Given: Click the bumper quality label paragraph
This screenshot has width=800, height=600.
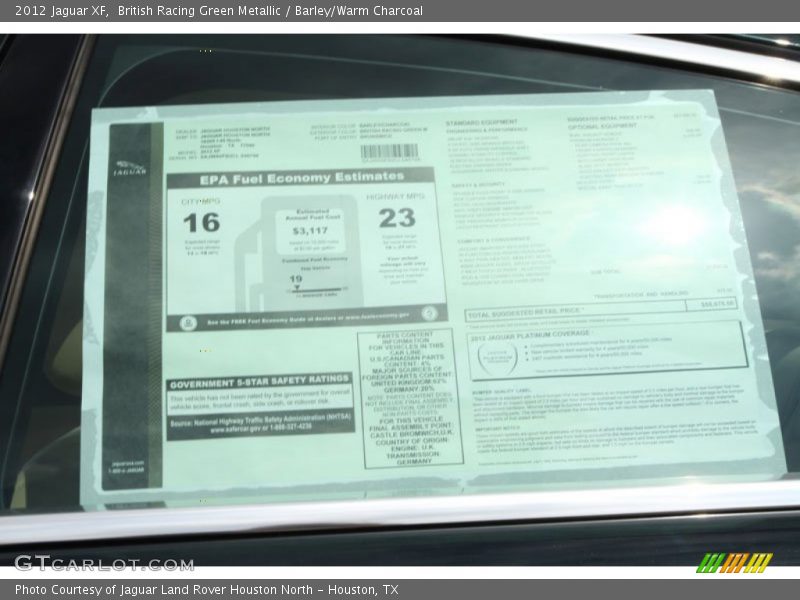Looking at the screenshot, I should pyautogui.click(x=607, y=403).
